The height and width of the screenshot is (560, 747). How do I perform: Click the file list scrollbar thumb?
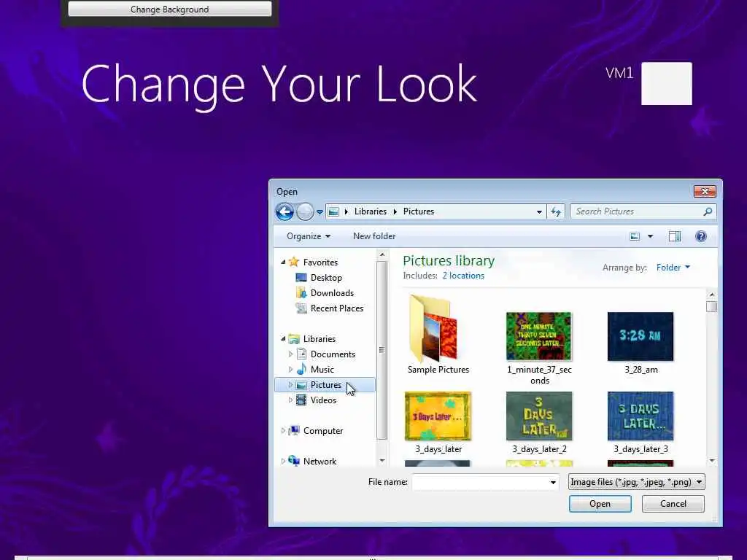coord(712,307)
